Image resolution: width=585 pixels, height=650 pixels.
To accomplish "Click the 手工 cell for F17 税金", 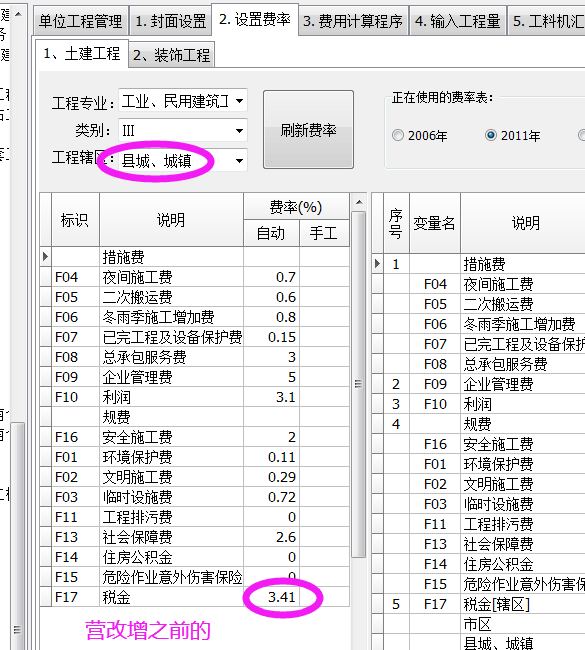I will [324, 597].
